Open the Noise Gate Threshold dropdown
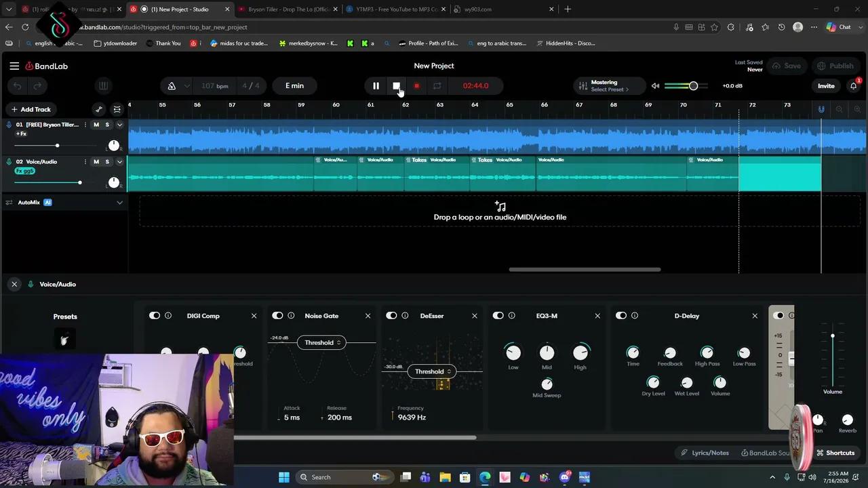The image size is (868, 488). [x=322, y=342]
